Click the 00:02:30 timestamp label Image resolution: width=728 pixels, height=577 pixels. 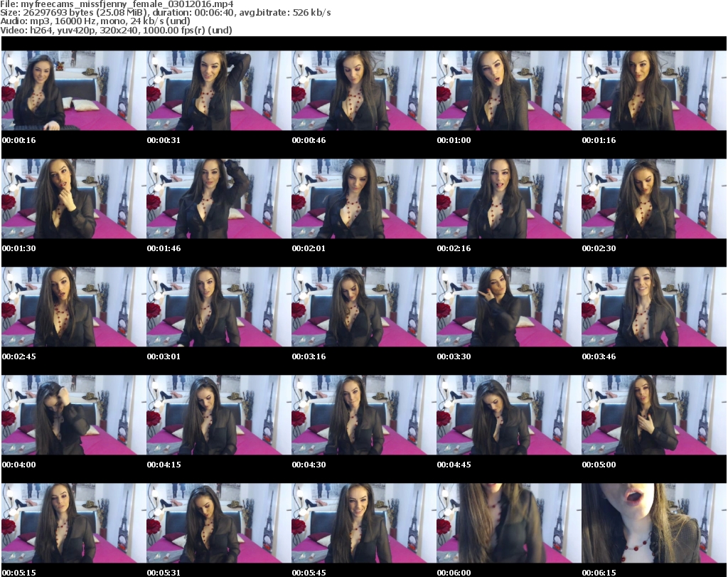pos(599,248)
